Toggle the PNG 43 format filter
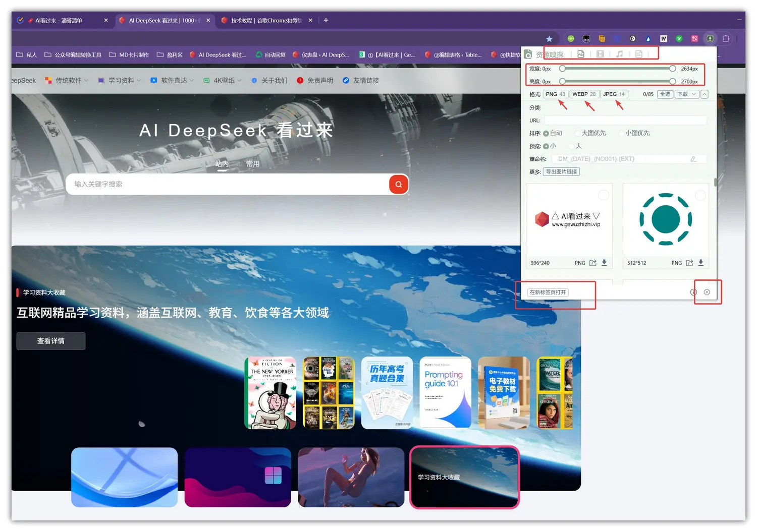757x532 pixels. 556,94
